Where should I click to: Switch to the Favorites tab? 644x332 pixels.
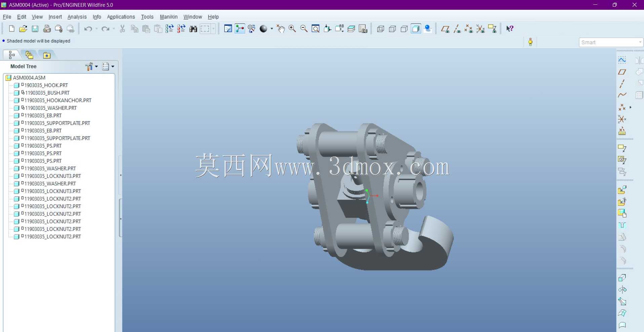pyautogui.click(x=47, y=55)
